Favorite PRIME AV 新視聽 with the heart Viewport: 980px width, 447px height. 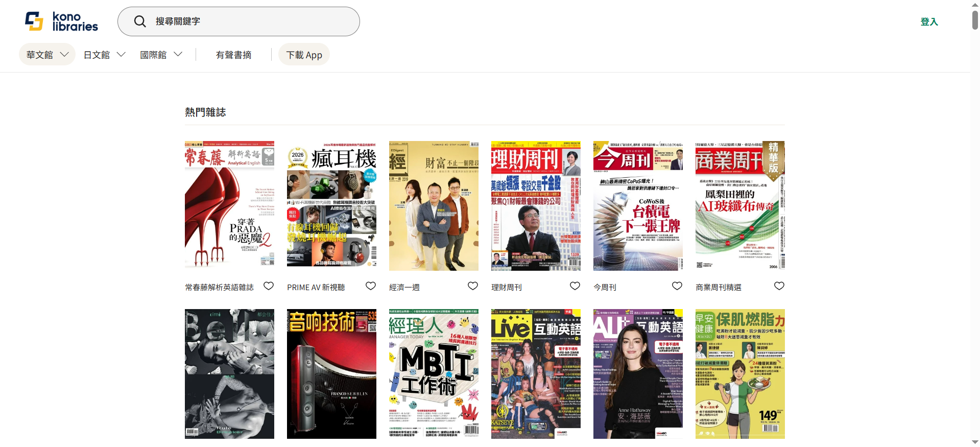[x=371, y=286]
